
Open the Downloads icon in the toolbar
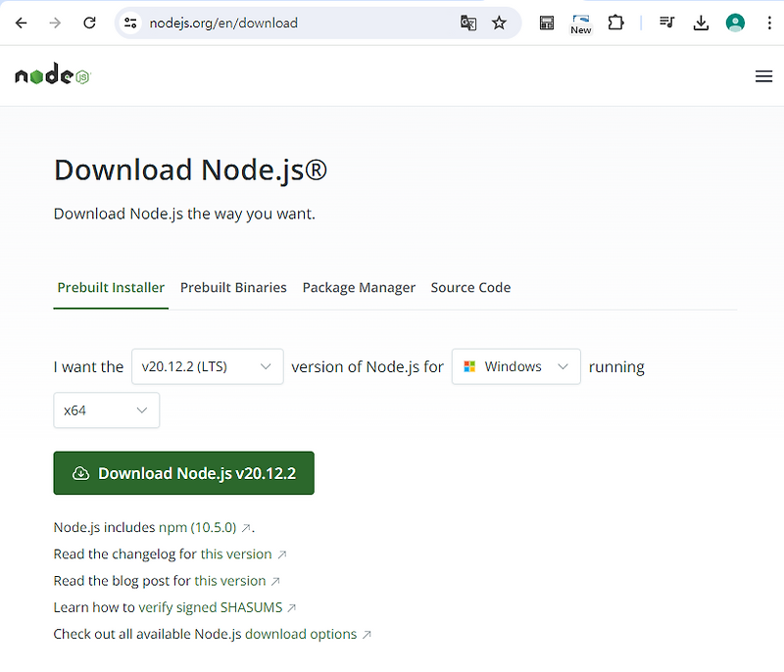[701, 23]
